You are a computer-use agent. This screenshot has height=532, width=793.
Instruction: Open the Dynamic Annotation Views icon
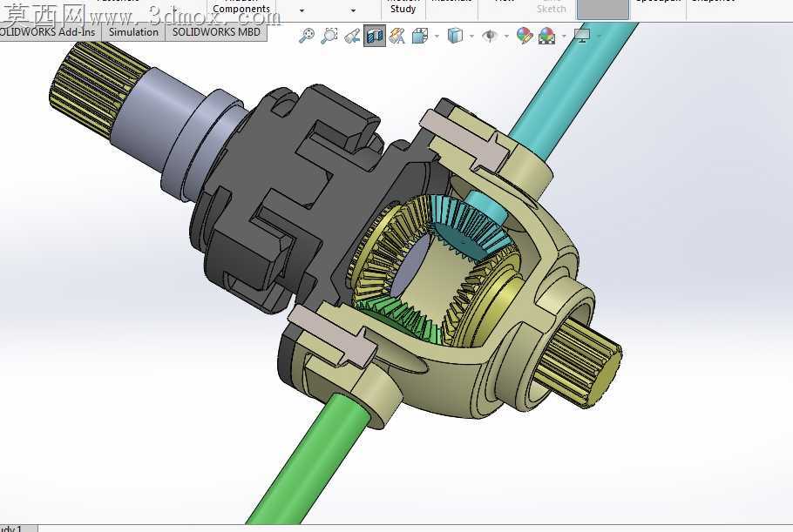pyautogui.click(x=397, y=36)
